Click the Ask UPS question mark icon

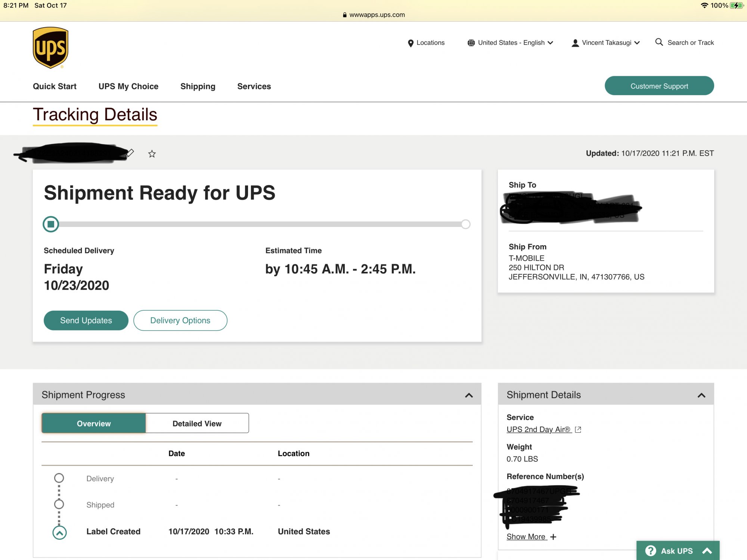coord(651,551)
